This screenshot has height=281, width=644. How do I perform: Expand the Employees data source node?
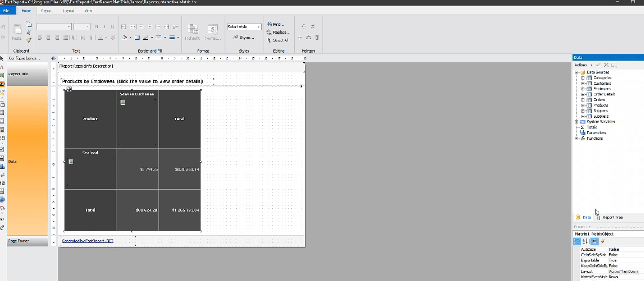(x=583, y=89)
